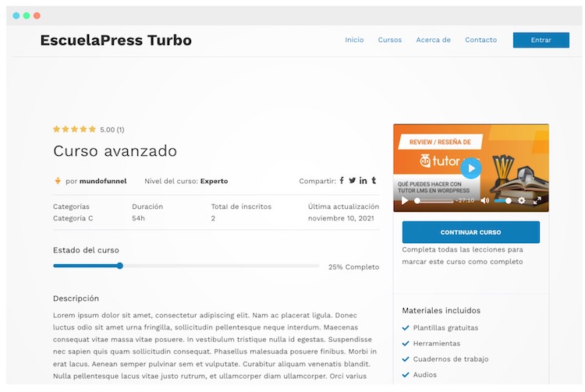This screenshot has height=392, width=585.
Task: Share course on Twitter
Action: click(353, 181)
